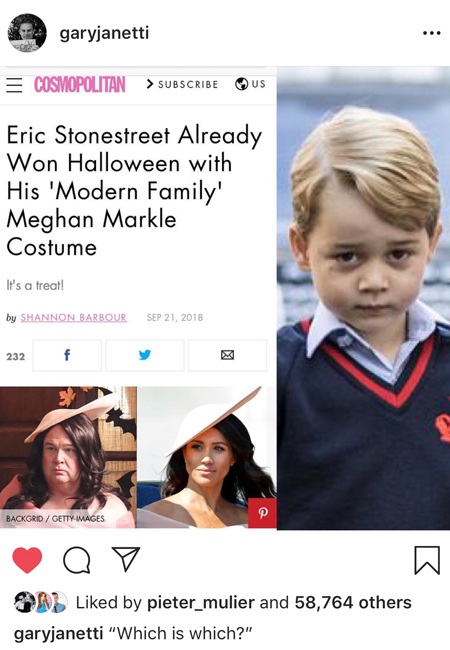Image resolution: width=450 pixels, height=650 pixels.
Task: Open the garyjanetti username at the top
Action: 104,33
